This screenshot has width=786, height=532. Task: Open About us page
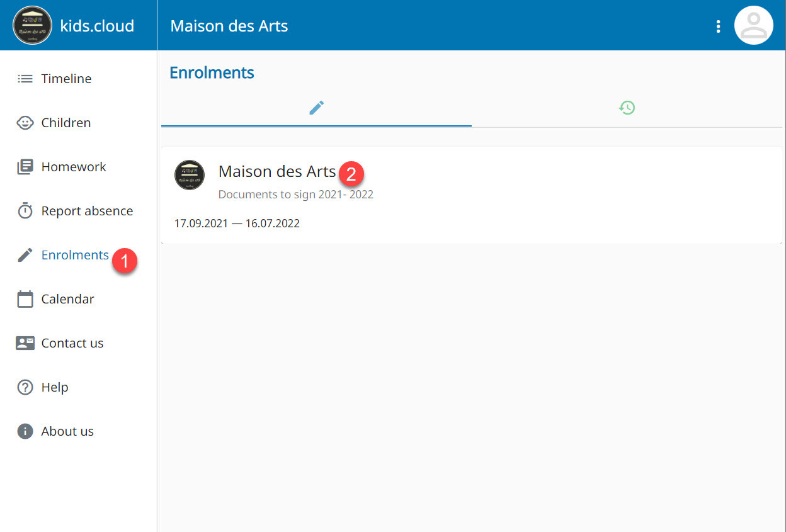tap(78, 431)
